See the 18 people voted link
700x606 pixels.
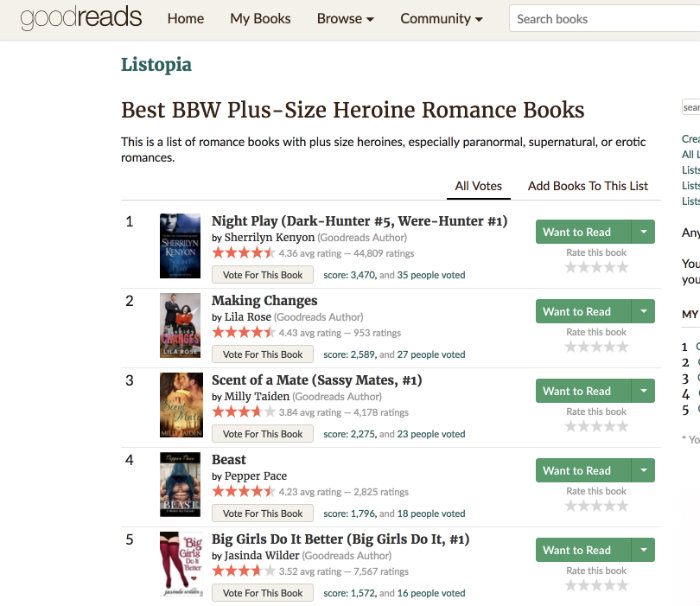[431, 514]
